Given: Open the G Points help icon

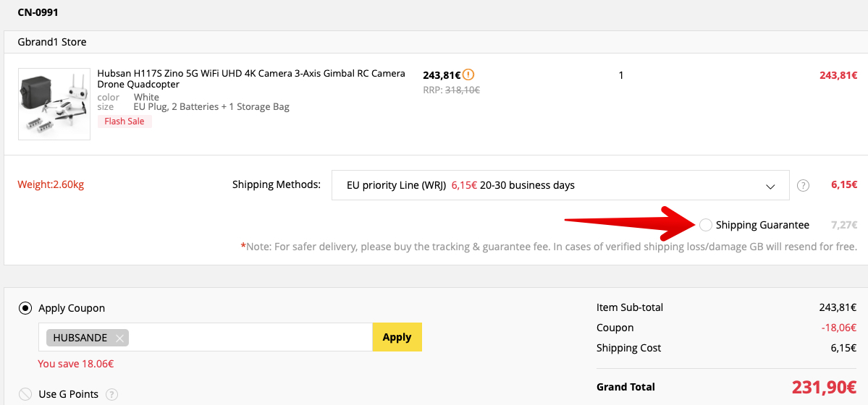Looking at the screenshot, I should point(111,394).
